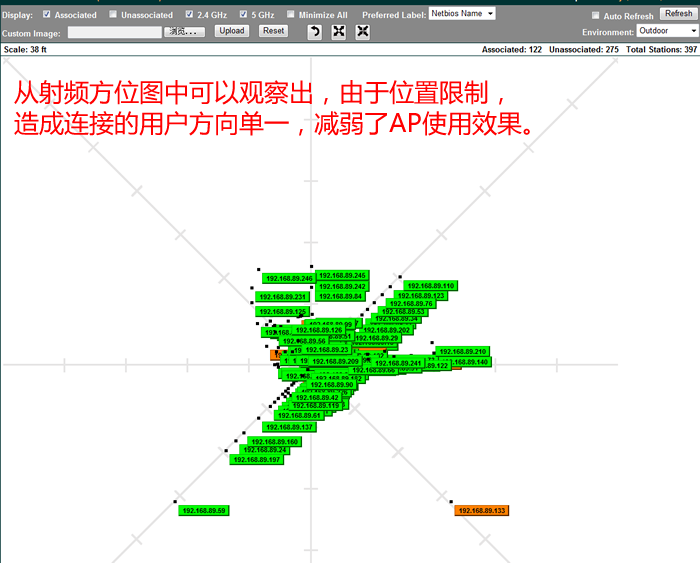The height and width of the screenshot is (563, 700).
Task: Select station 192.168.89.209
Action: [x=335, y=362]
